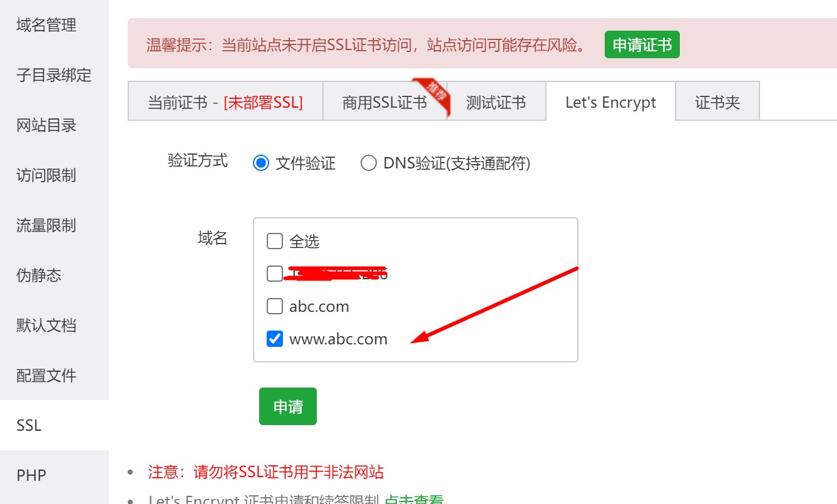The width and height of the screenshot is (837, 504).
Task: Open 域名管理 in the sidebar
Action: [46, 25]
